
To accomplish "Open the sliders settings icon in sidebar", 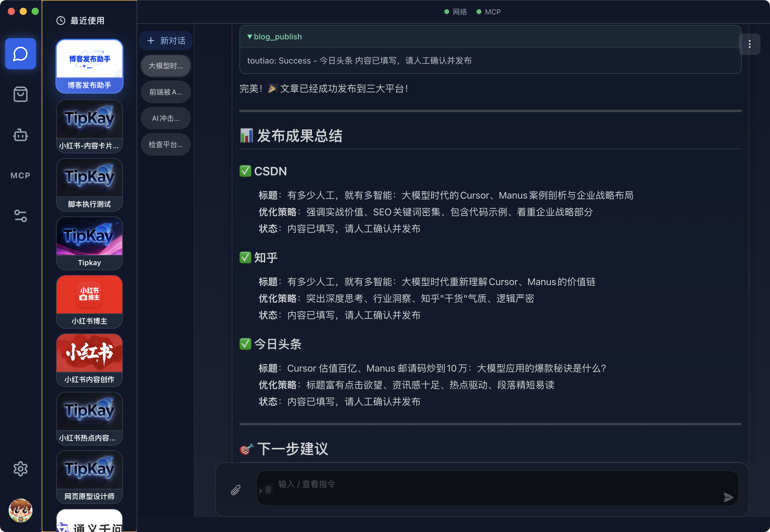I will coord(20,216).
